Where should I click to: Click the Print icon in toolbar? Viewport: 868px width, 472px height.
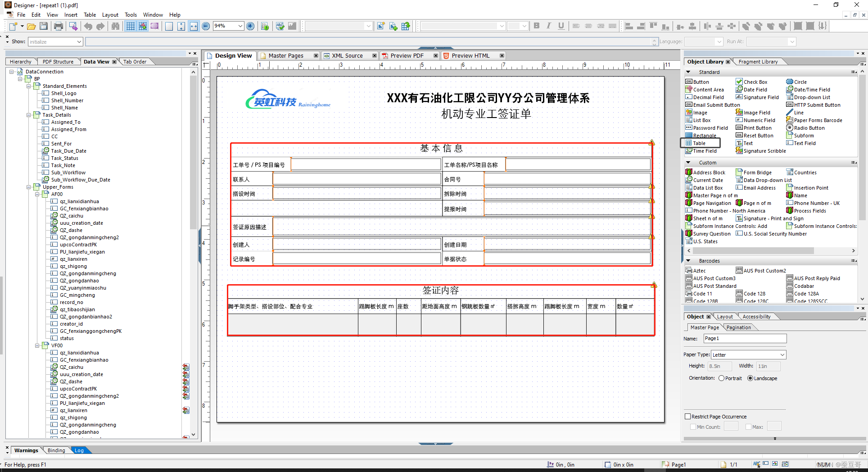point(58,26)
